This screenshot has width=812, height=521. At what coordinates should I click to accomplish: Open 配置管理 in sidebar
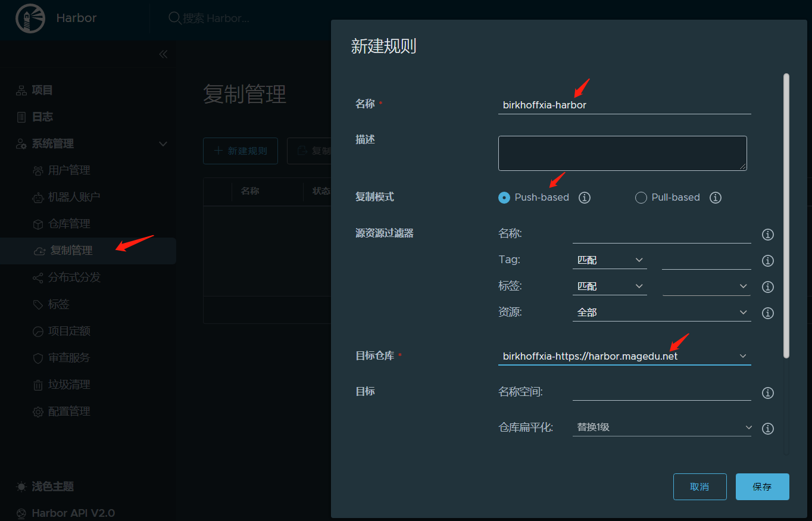[69, 411]
